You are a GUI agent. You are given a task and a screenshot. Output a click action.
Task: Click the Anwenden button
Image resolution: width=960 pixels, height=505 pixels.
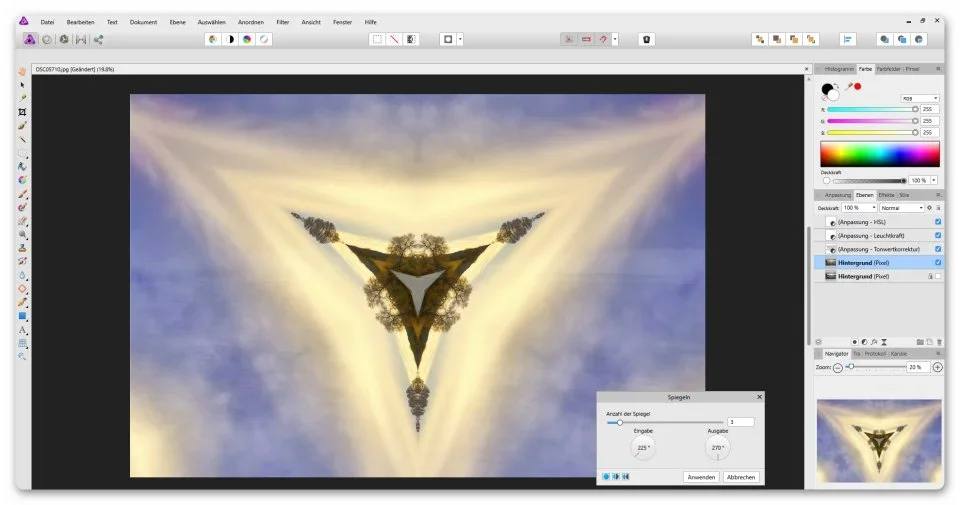pos(701,477)
